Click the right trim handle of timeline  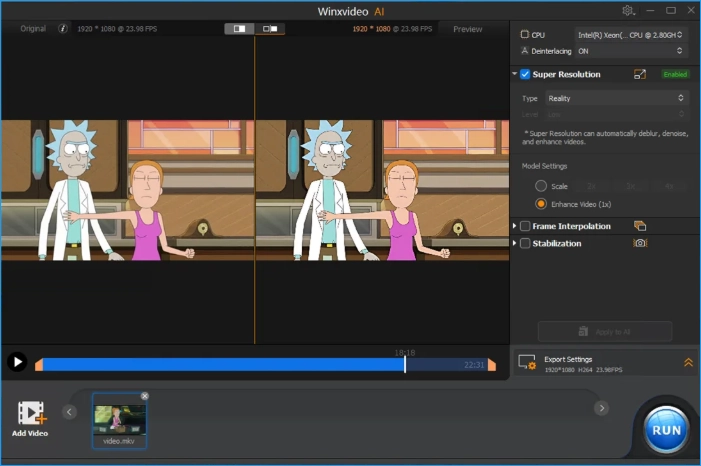tap(492, 364)
